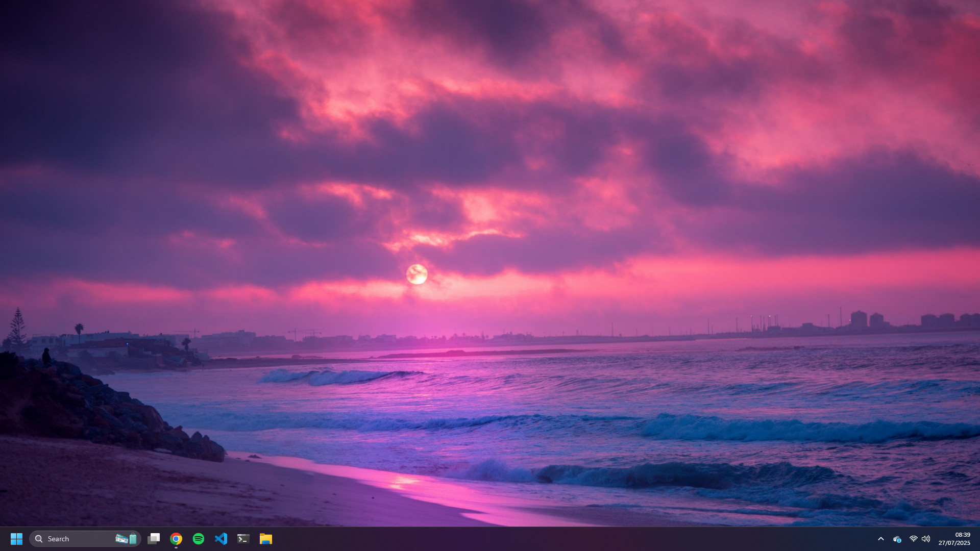
Task: Open Task View from the taskbar
Action: [154, 539]
